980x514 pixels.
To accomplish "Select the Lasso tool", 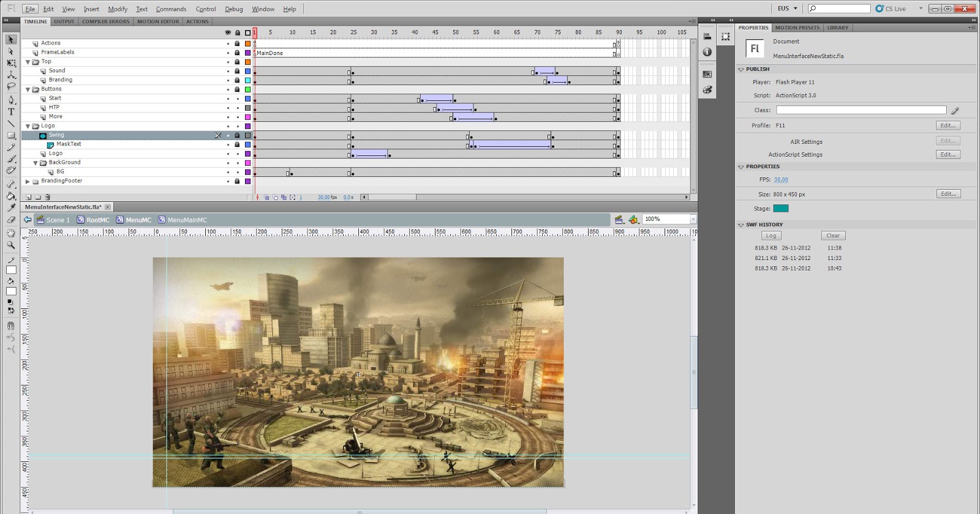I will [11, 86].
